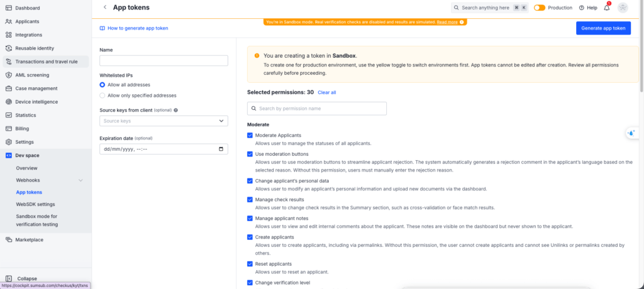Viewport: 644px width, 289px height.
Task: Click the notifications bell icon
Action: (x=607, y=8)
